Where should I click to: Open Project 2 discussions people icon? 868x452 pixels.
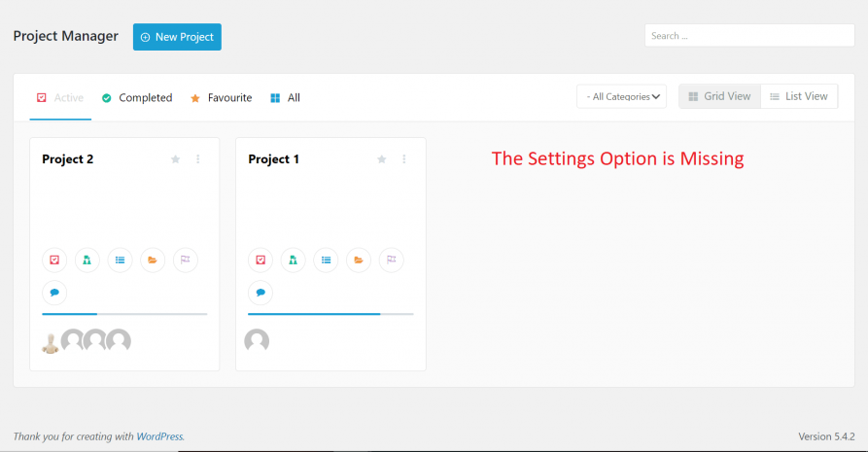pyautogui.click(x=87, y=260)
